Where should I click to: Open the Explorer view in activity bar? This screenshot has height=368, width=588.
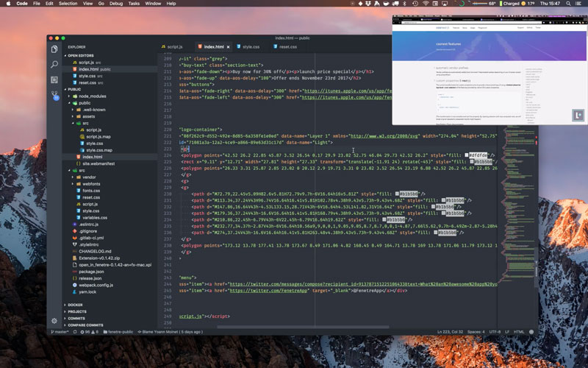[x=54, y=49]
